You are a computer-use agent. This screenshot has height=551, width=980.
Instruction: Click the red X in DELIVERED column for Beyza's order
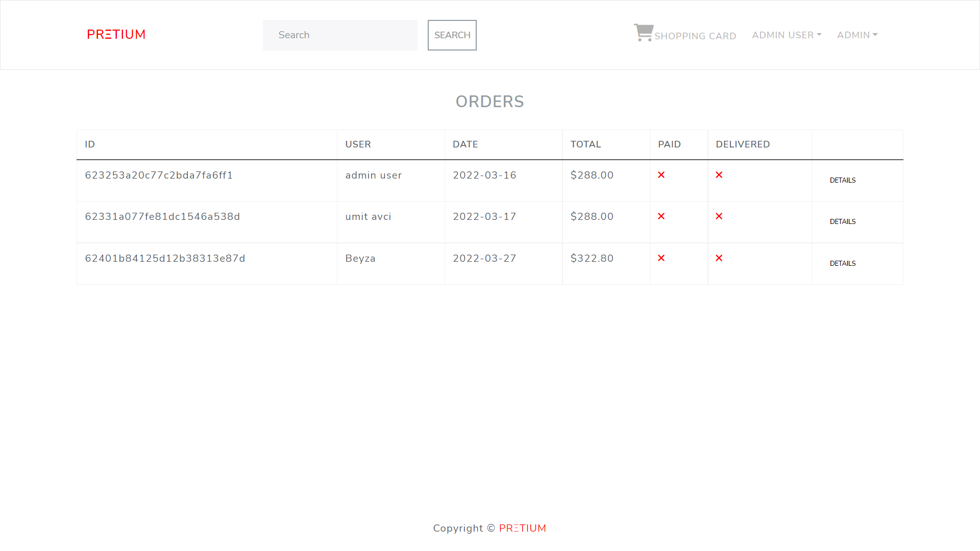coord(719,258)
